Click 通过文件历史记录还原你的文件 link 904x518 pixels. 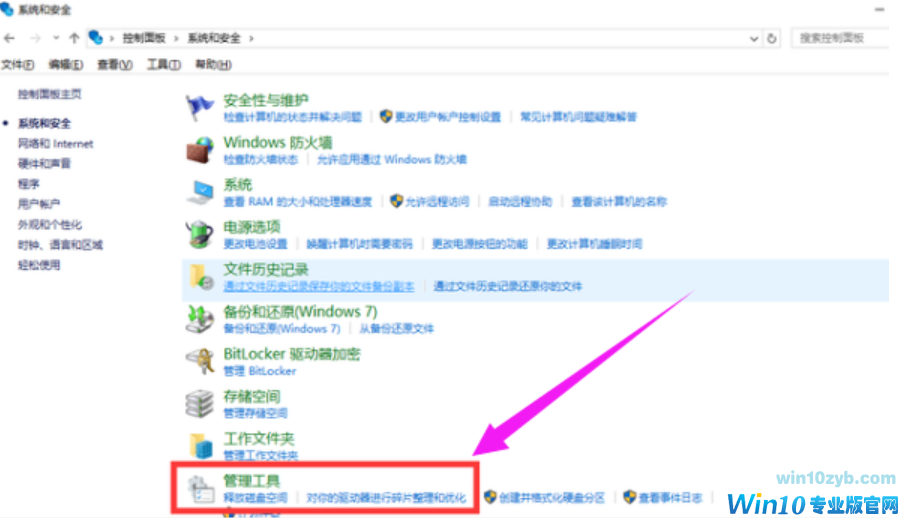pyautogui.click(x=507, y=286)
